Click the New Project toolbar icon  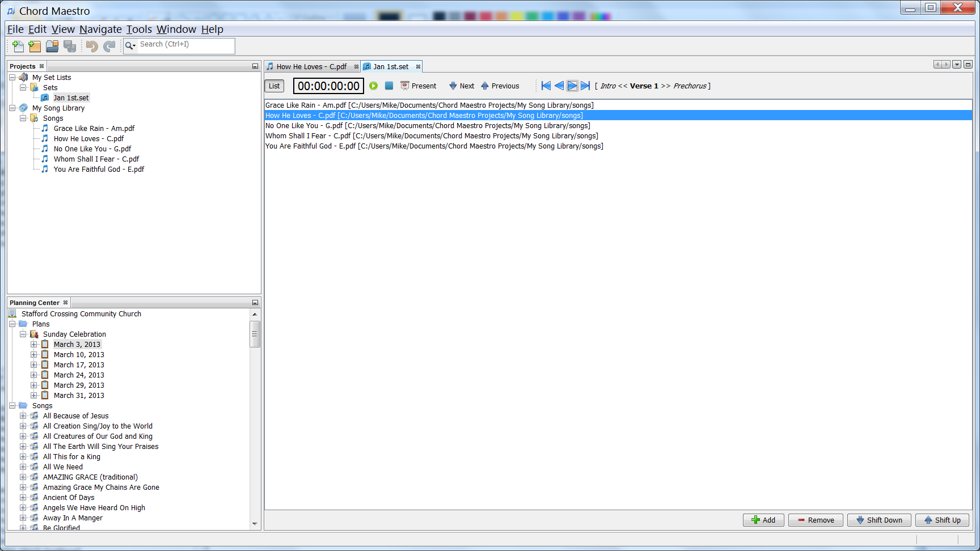[x=35, y=46]
